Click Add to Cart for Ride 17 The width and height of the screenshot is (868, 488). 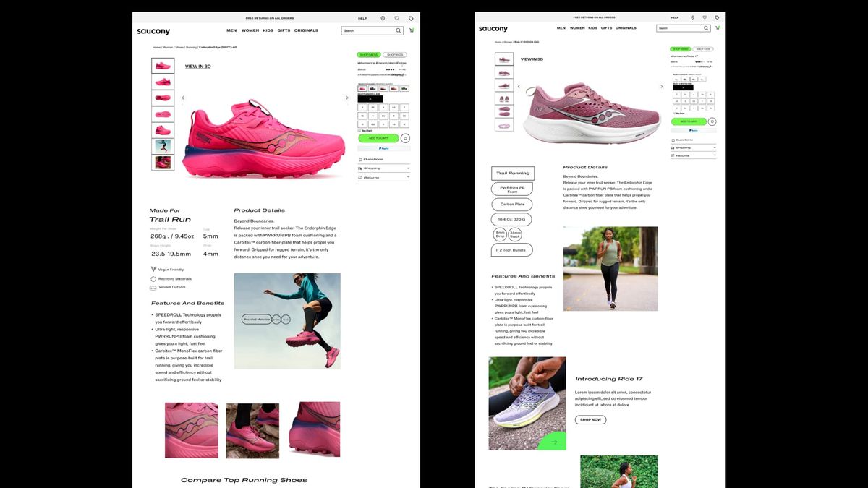point(689,121)
